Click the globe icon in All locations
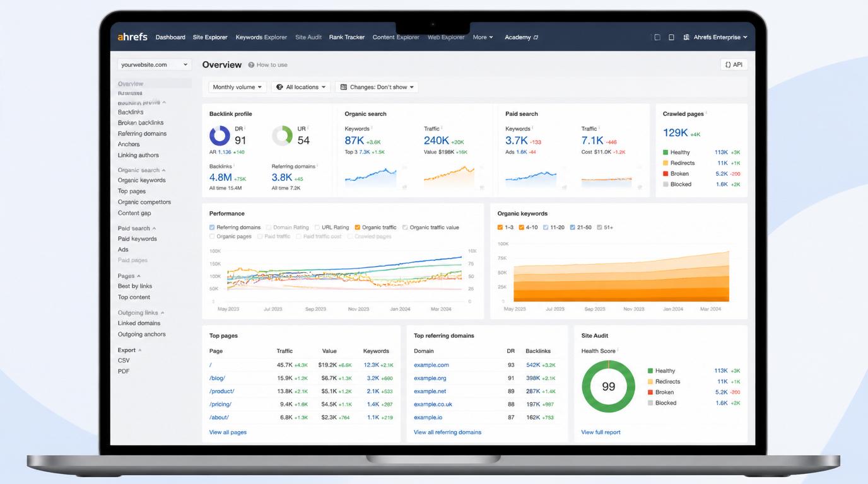Image resolution: width=868 pixels, height=484 pixels. tap(279, 87)
